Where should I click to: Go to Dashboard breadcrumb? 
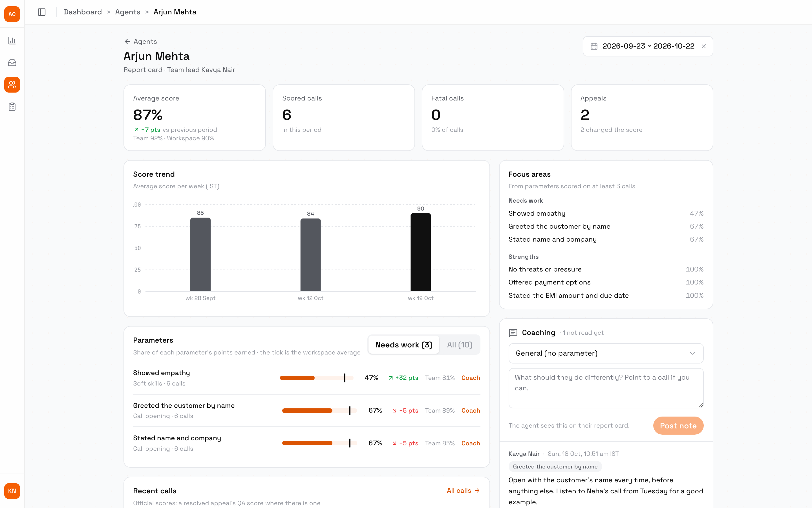pyautogui.click(x=83, y=12)
